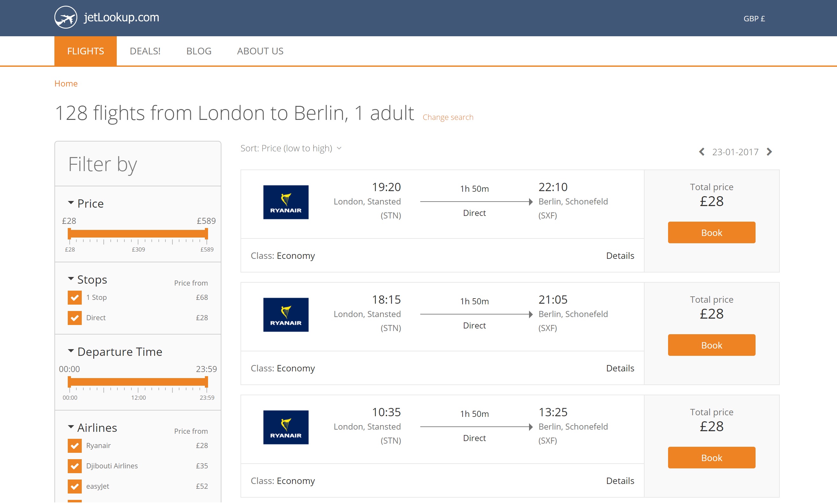Open the ABOUT US tab
The height and width of the screenshot is (504, 837).
coord(260,51)
